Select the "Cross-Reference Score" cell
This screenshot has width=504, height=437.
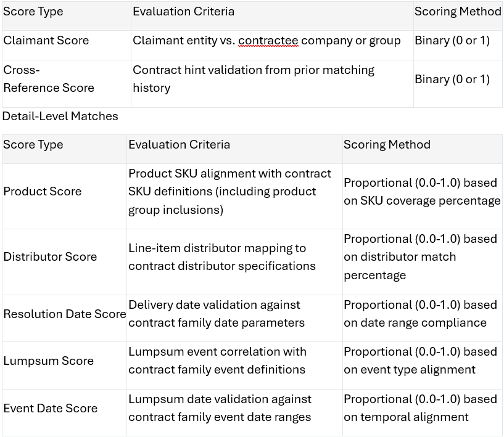tap(49, 79)
